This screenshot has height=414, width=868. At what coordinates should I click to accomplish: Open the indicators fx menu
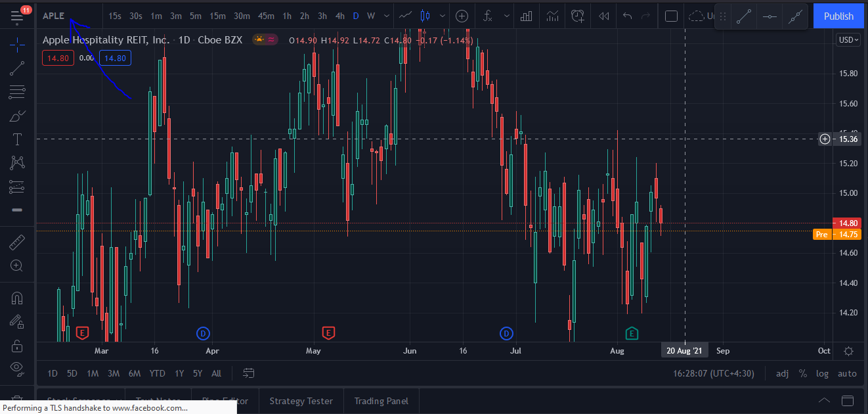click(x=487, y=16)
